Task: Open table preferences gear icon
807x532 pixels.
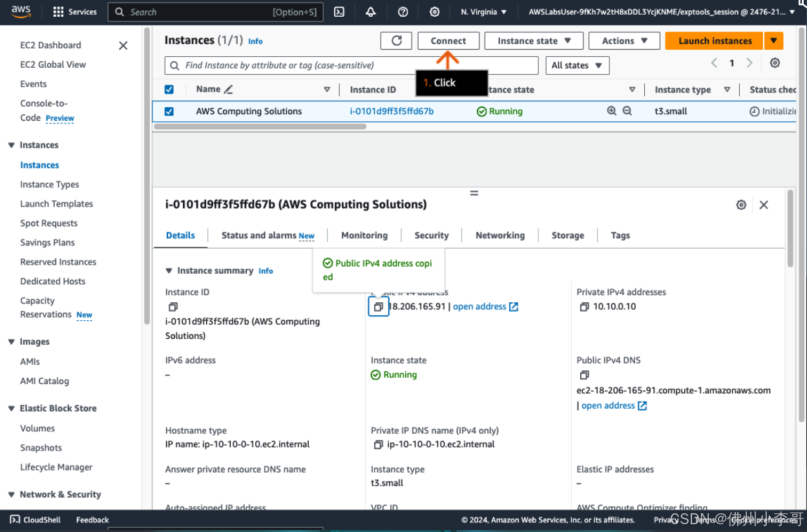Action: [775, 63]
